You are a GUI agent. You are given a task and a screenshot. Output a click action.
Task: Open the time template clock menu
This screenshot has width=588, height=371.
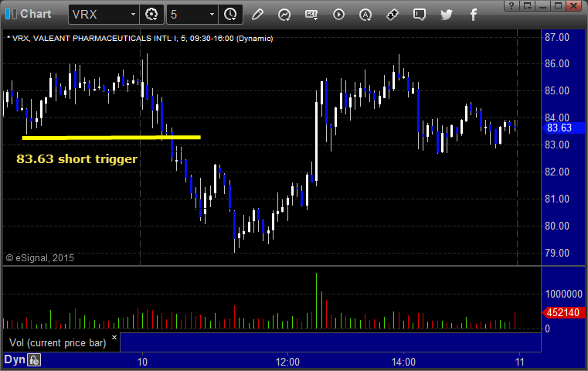click(230, 15)
